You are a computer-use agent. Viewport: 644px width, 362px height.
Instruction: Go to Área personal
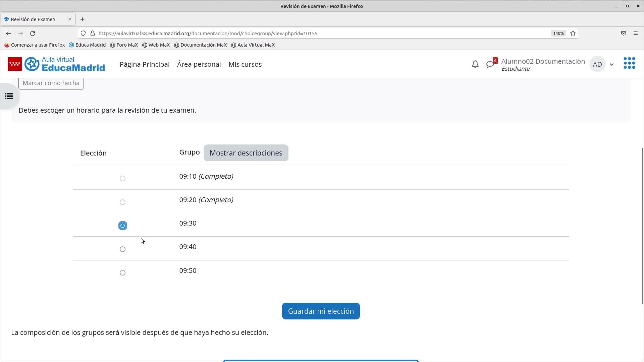click(199, 64)
